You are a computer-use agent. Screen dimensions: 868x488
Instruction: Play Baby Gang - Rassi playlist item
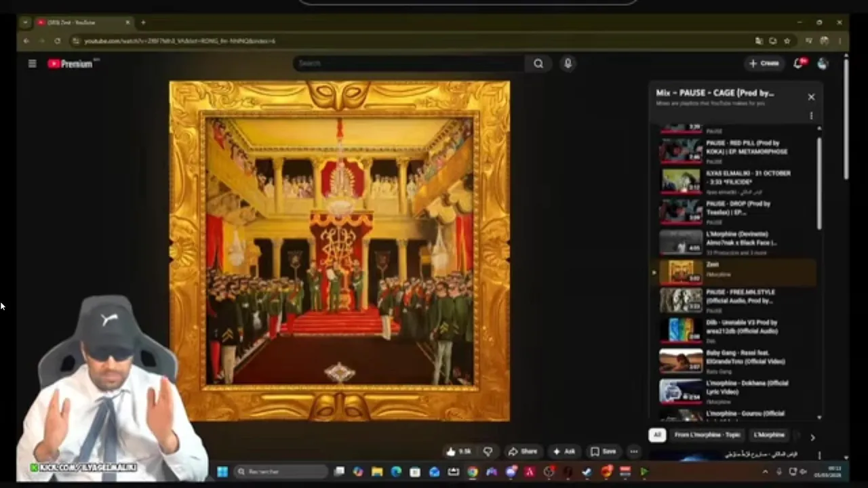point(736,361)
